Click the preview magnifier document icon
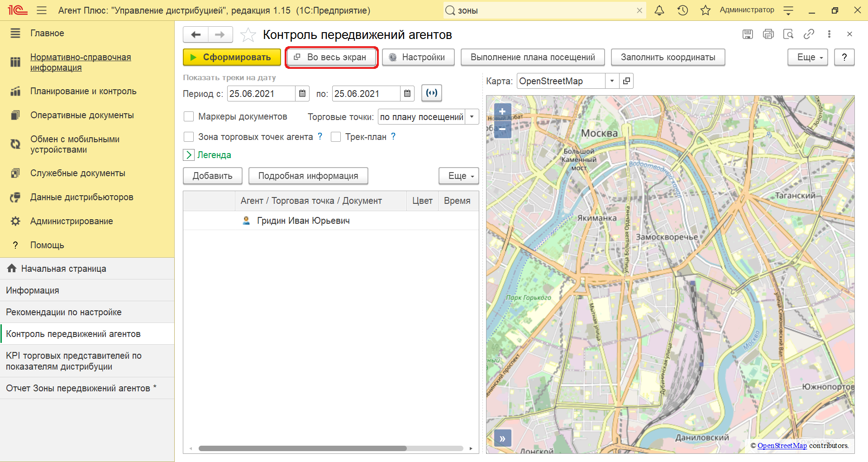The image size is (868, 462). tap(788, 34)
